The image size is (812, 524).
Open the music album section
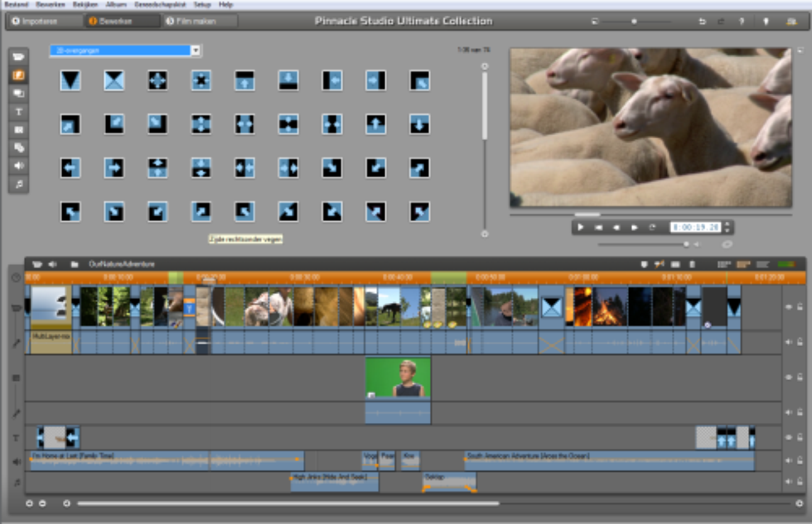coord(18,184)
